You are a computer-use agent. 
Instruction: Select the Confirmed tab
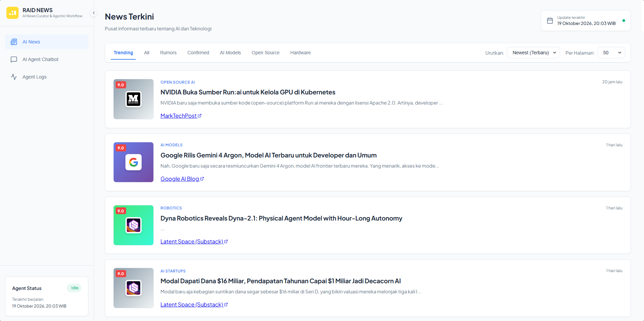pos(198,53)
